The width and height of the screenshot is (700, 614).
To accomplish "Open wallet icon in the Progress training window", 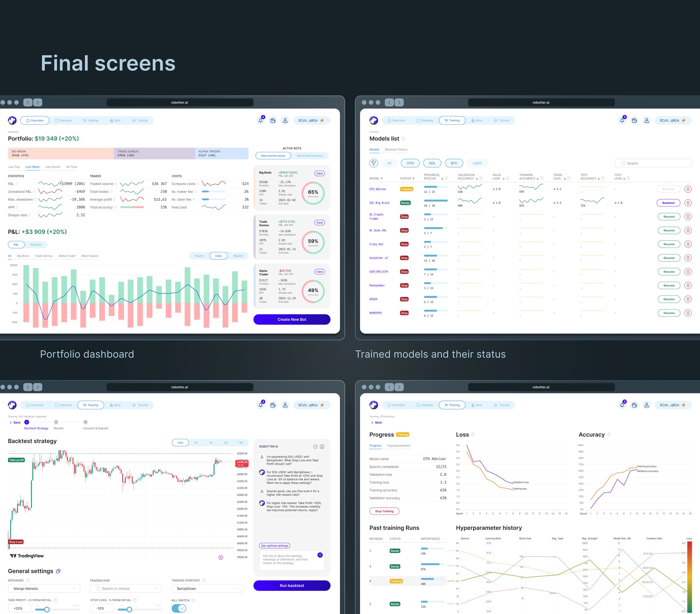I will click(635, 405).
